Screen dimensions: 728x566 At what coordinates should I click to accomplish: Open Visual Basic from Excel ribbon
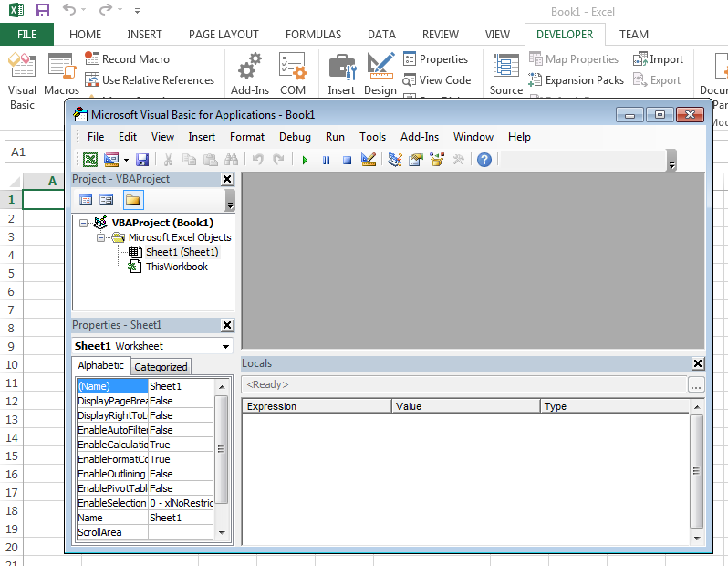click(22, 80)
